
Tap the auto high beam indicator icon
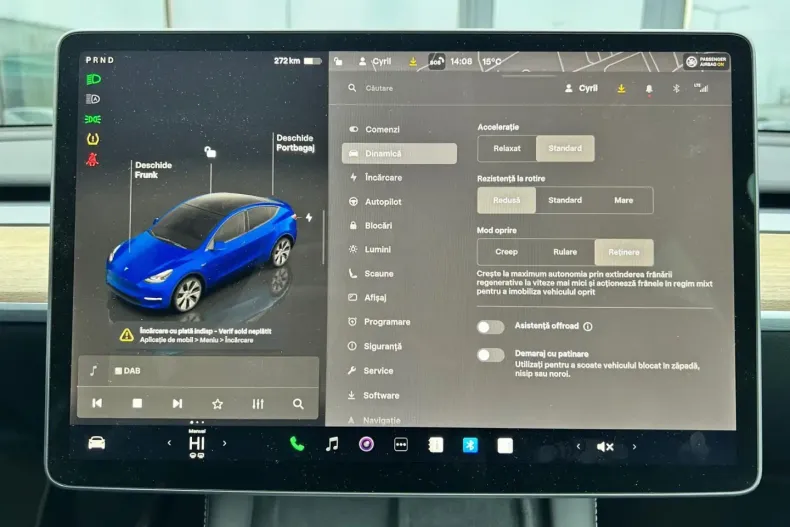point(93,99)
